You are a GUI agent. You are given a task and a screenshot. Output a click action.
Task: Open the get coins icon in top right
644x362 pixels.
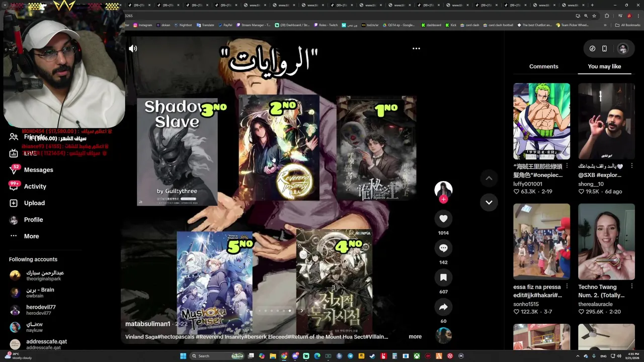tap(592, 49)
